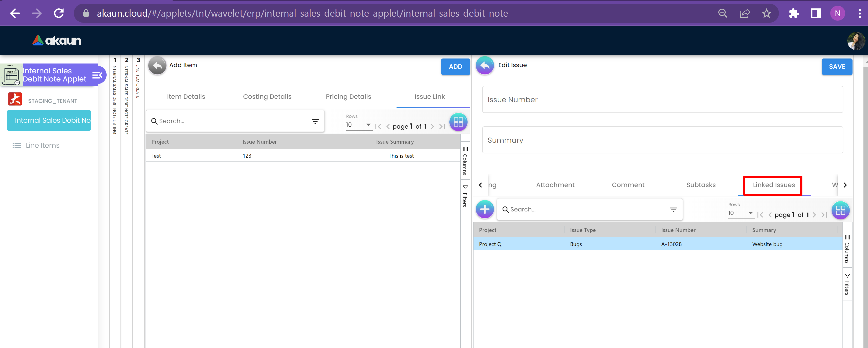Toggle Filters side panel in Linked Issues grid
Image resolution: width=868 pixels, height=348 pixels.
coord(847,284)
